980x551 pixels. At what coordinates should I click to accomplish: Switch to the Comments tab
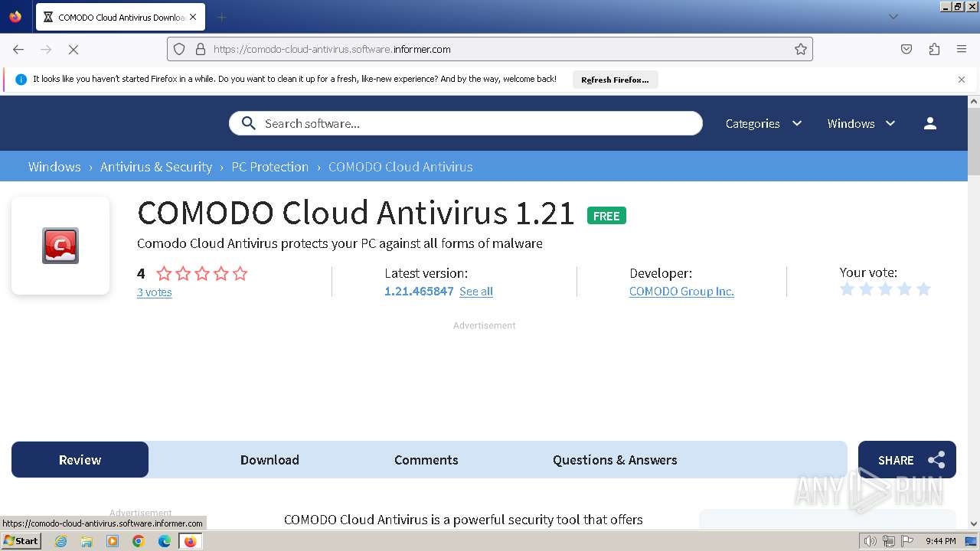tap(426, 460)
